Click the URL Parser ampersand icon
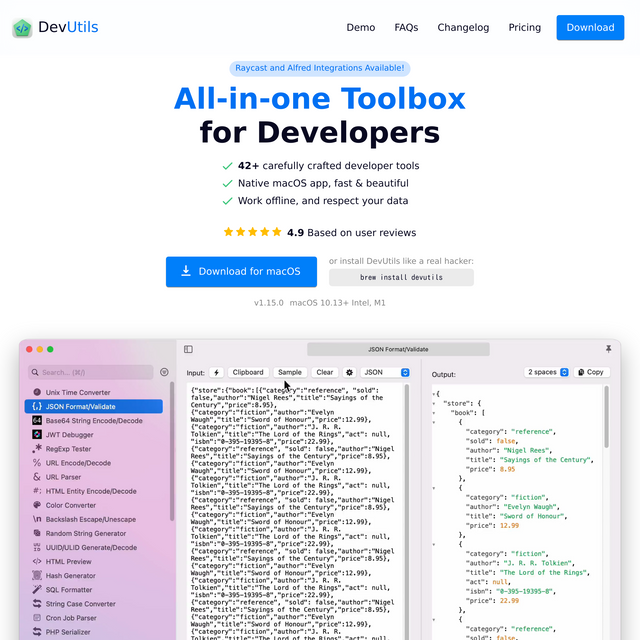The height and width of the screenshot is (640, 640). click(37, 477)
